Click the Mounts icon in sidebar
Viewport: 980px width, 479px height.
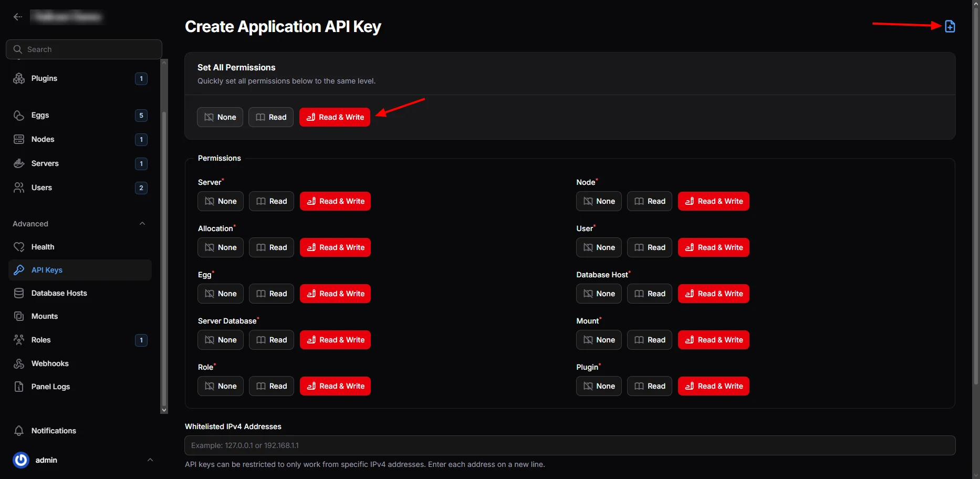pos(19,316)
